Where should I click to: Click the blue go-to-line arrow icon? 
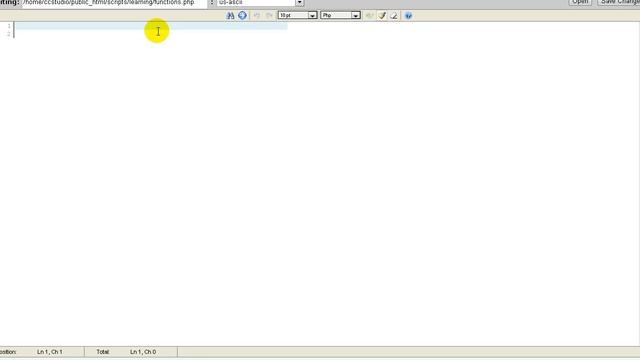pyautogui.click(x=242, y=16)
